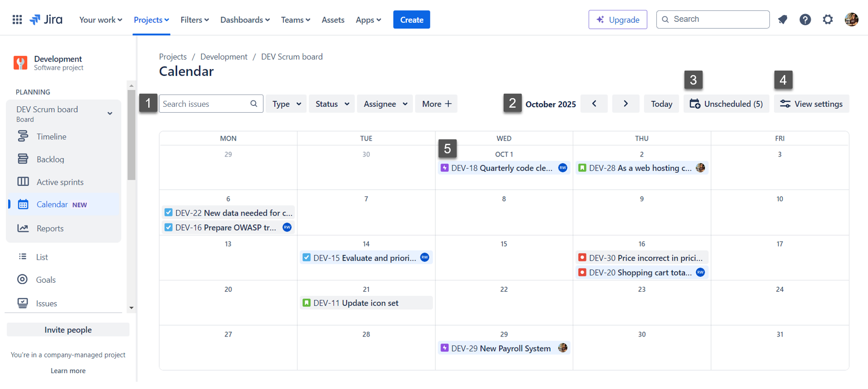Open the Filters menu

[x=195, y=19]
